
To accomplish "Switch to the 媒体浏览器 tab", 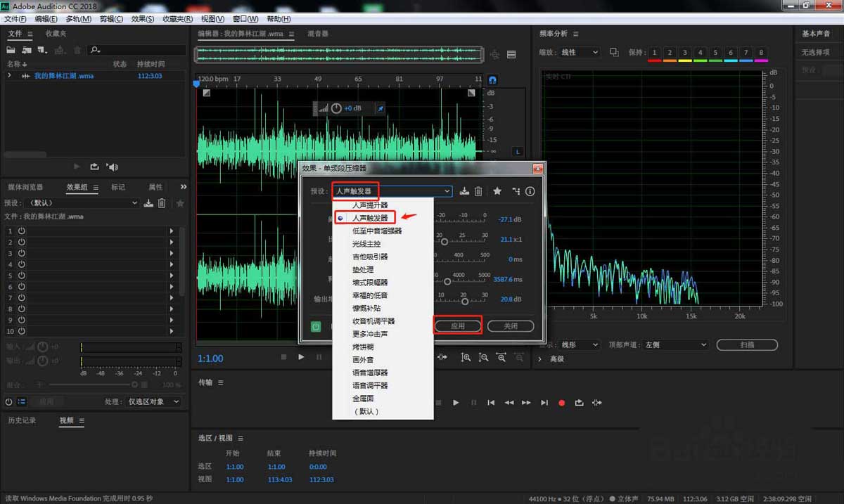I will point(25,187).
